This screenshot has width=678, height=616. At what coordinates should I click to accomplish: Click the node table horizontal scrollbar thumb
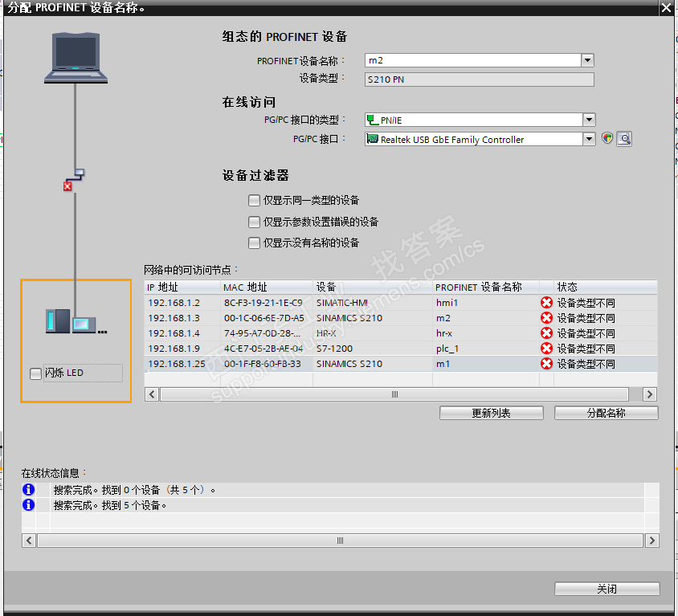(394, 394)
